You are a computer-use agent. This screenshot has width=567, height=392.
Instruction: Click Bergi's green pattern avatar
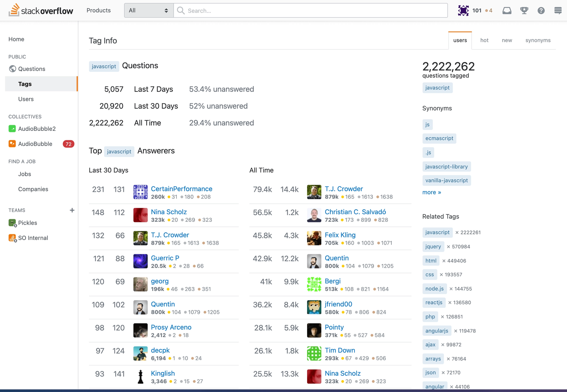314,284
